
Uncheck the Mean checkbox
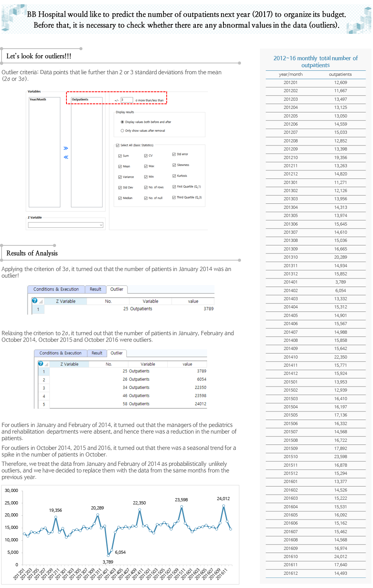point(120,166)
